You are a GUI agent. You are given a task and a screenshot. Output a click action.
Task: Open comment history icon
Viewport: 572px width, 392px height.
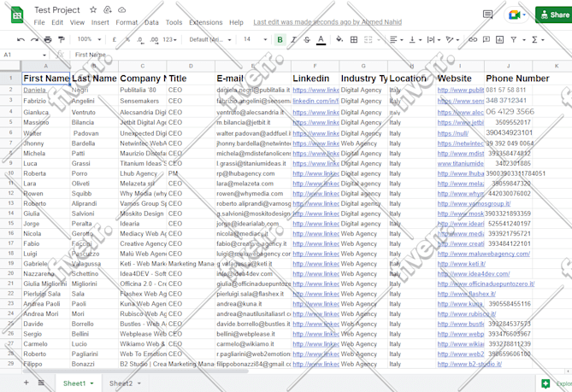point(487,15)
